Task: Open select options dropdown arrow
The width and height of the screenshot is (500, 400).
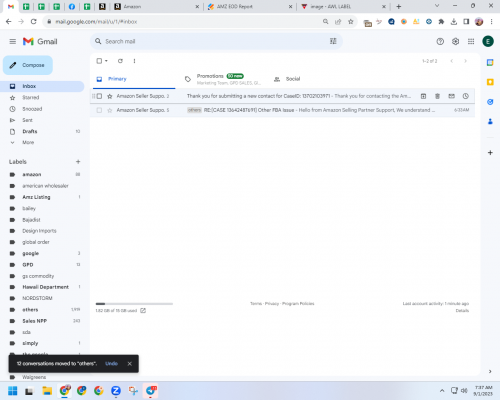Action: [106, 61]
